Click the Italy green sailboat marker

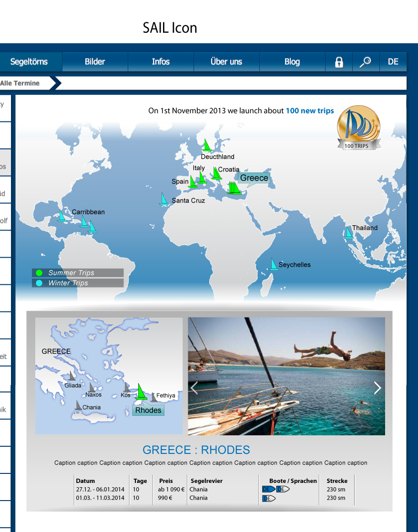tap(202, 178)
